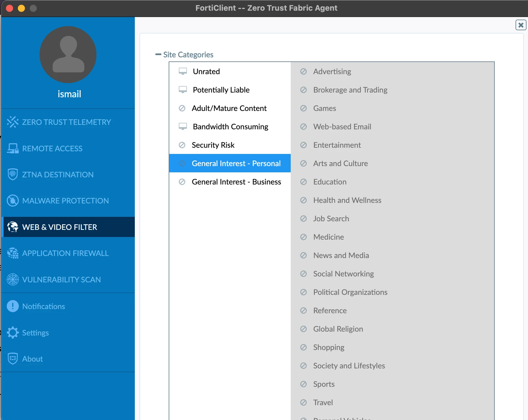Open the About page
528x420 pixels.
(x=68, y=359)
